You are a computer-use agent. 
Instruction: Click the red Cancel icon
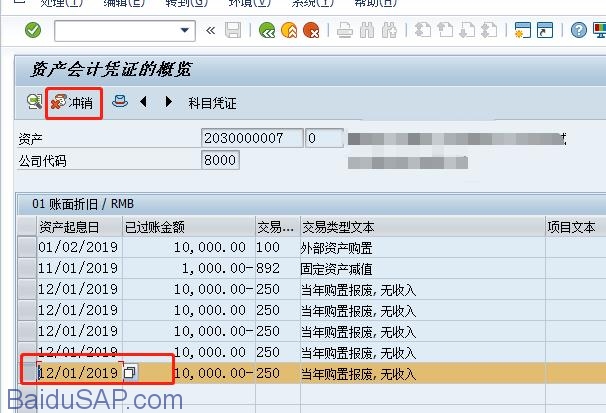click(x=311, y=30)
